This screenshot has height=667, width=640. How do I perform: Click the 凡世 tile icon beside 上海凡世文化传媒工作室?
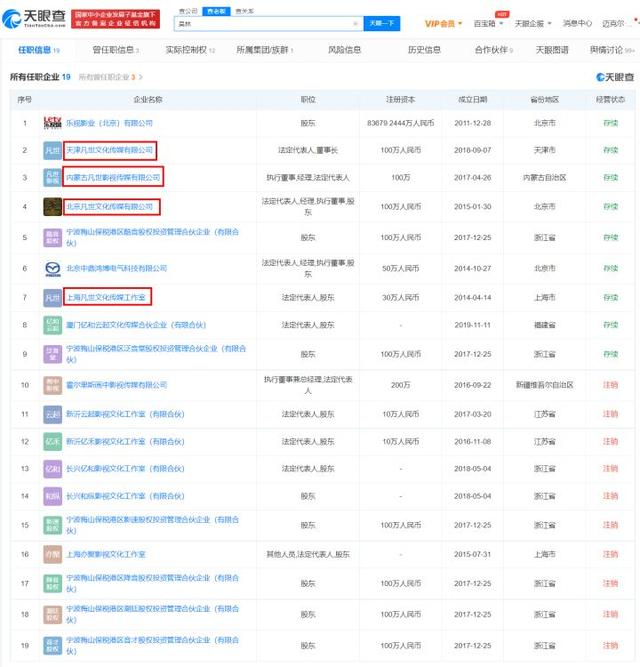pos(52,297)
